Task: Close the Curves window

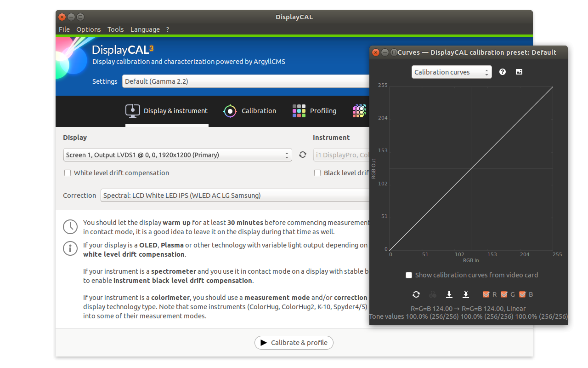Action: (x=376, y=52)
